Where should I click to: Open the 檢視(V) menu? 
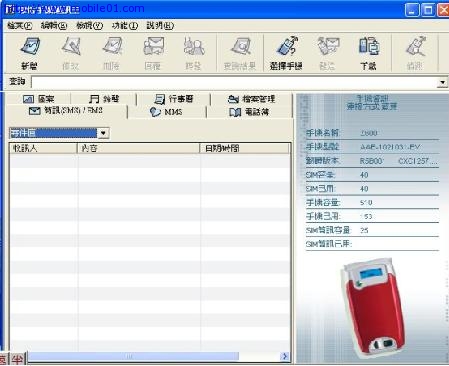tap(89, 26)
